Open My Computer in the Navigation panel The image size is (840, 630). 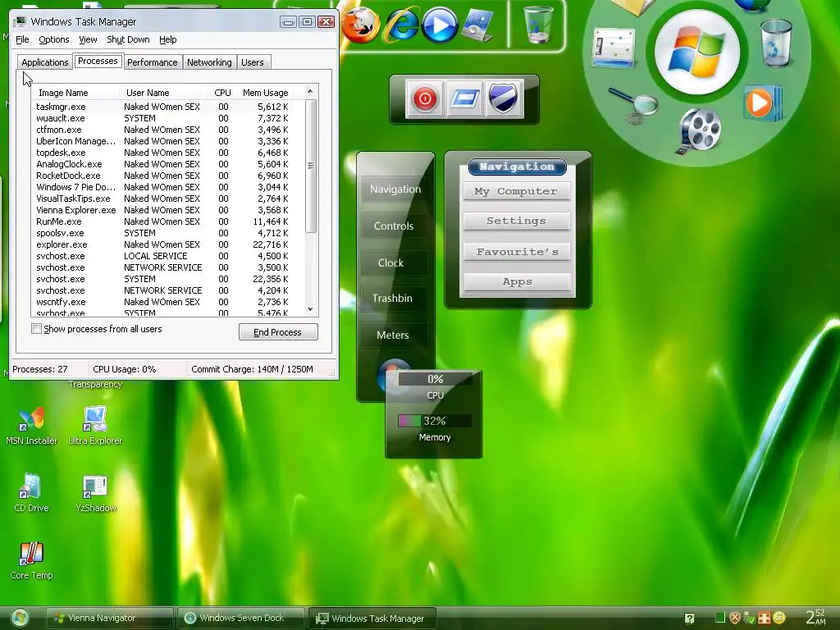[517, 191]
